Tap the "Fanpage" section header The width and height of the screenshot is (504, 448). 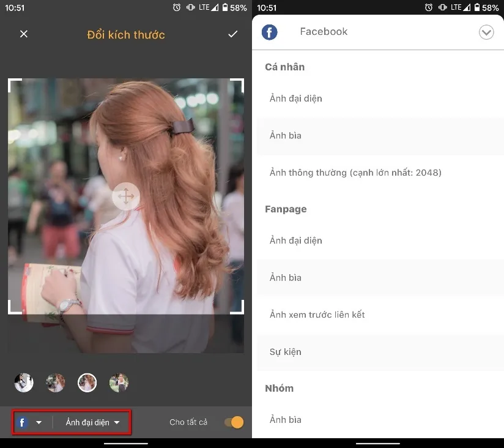[286, 209]
